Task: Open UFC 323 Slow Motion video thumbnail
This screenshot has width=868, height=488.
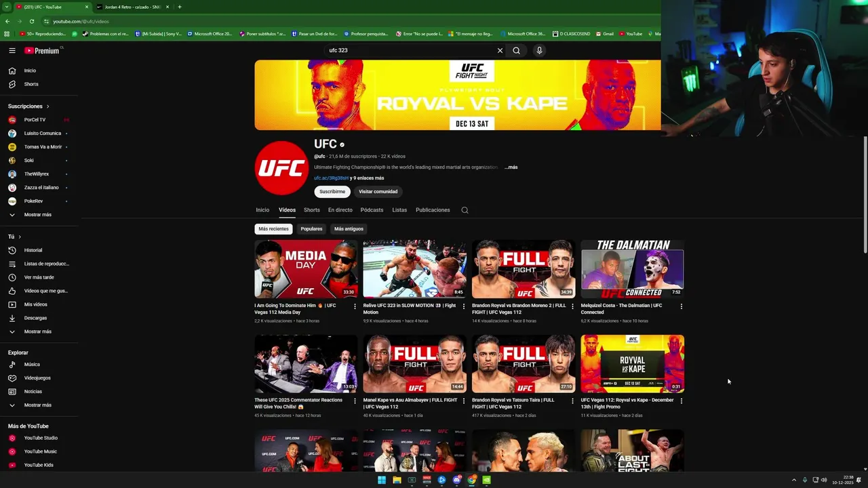Action: 414,269
